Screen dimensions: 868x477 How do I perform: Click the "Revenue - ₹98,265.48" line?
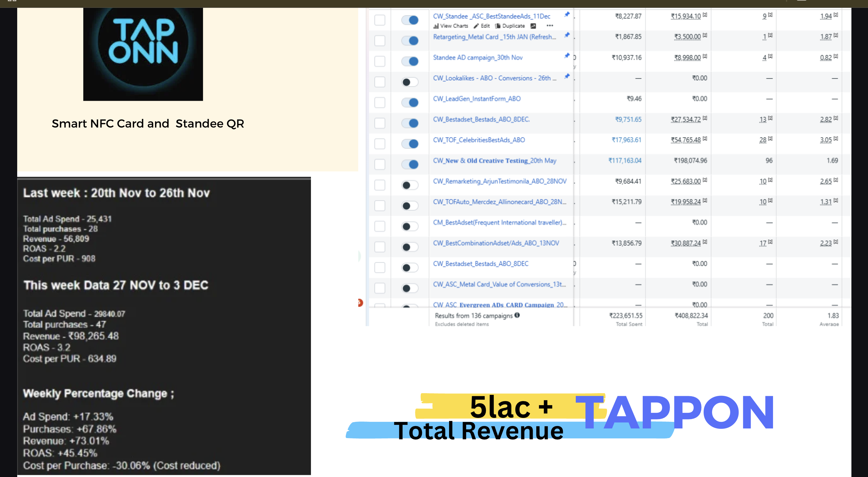(x=71, y=336)
